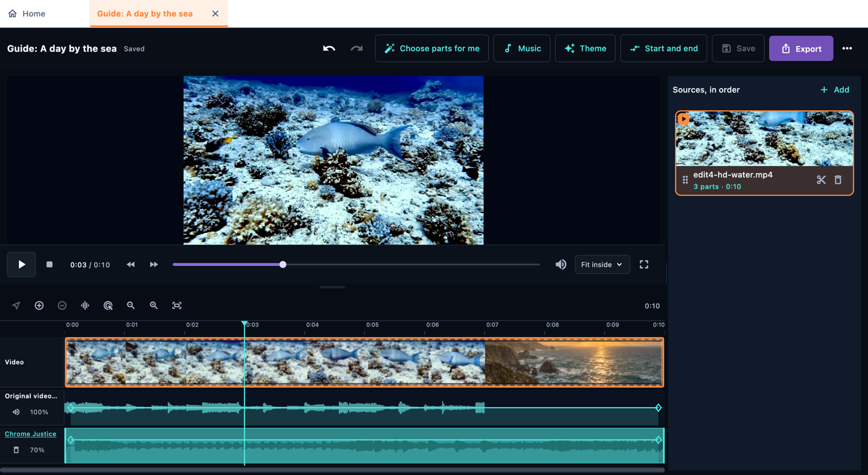Viewport: 868px width, 475px height.
Task: Trim edit4-hd-water.mp4 with the scissors icon
Action: (x=821, y=180)
